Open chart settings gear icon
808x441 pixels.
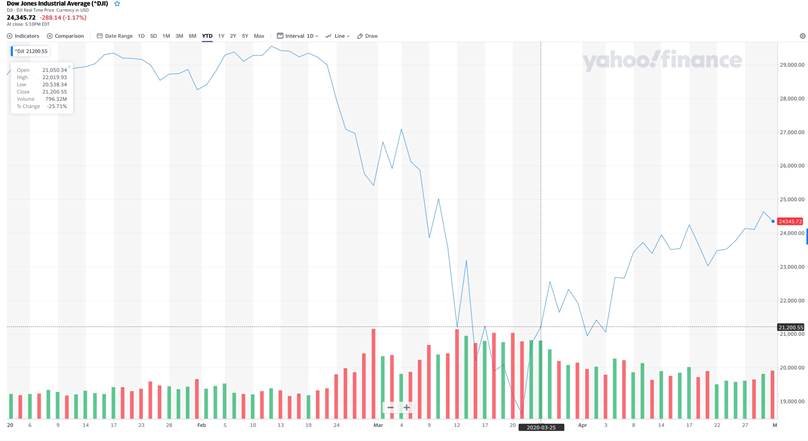point(802,36)
